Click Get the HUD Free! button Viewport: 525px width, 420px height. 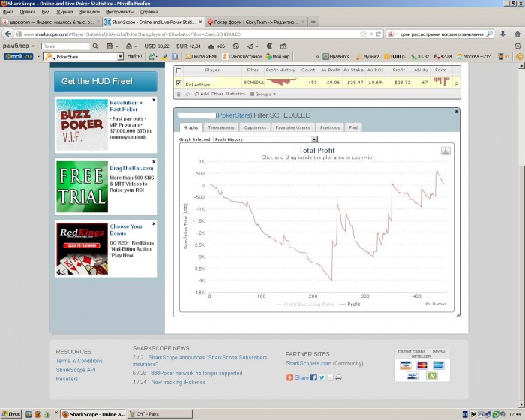(x=106, y=81)
